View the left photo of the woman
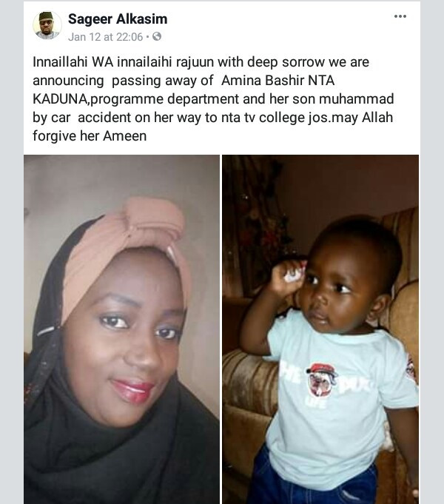 [x=122, y=329]
